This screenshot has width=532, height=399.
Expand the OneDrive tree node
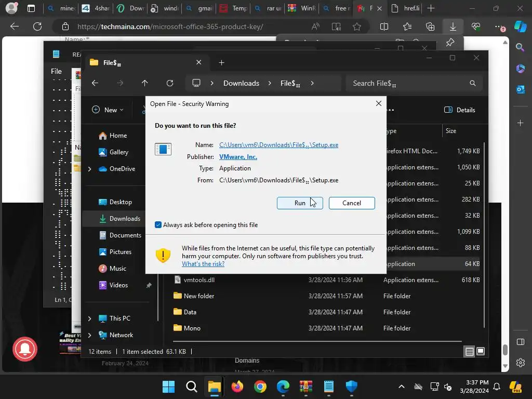[89, 169]
